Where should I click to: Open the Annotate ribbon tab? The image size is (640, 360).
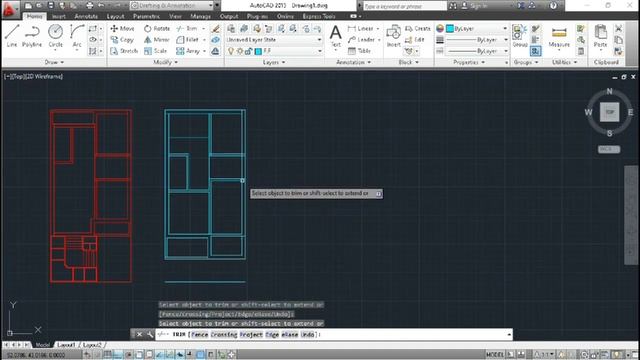(86, 16)
